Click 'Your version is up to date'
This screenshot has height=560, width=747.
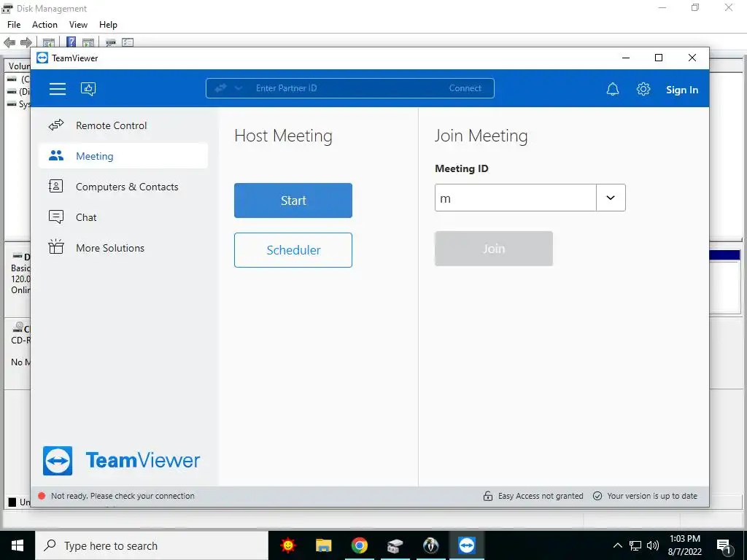[x=651, y=496]
